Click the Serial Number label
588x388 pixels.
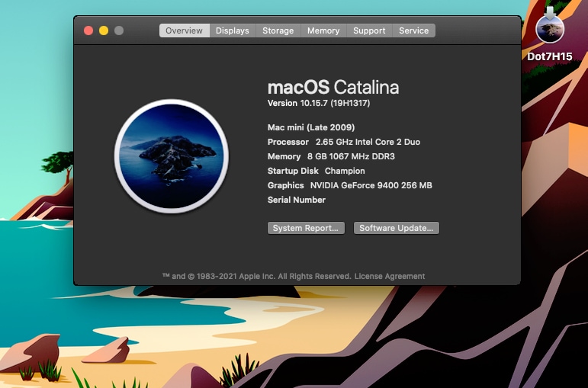click(x=297, y=200)
